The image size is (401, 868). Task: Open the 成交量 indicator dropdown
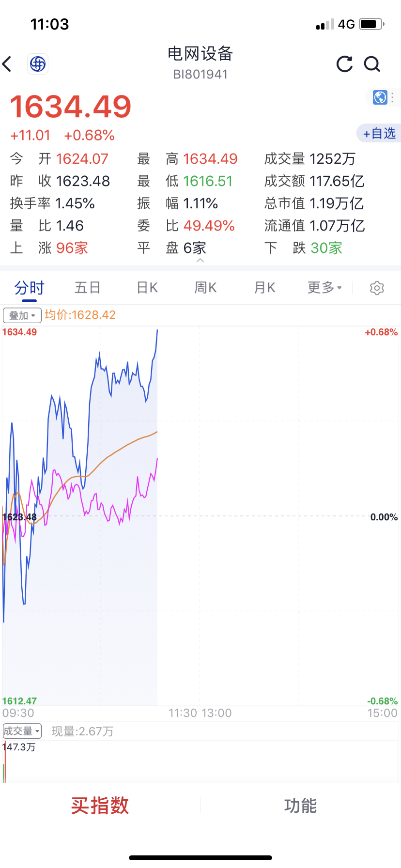pyautogui.click(x=22, y=731)
